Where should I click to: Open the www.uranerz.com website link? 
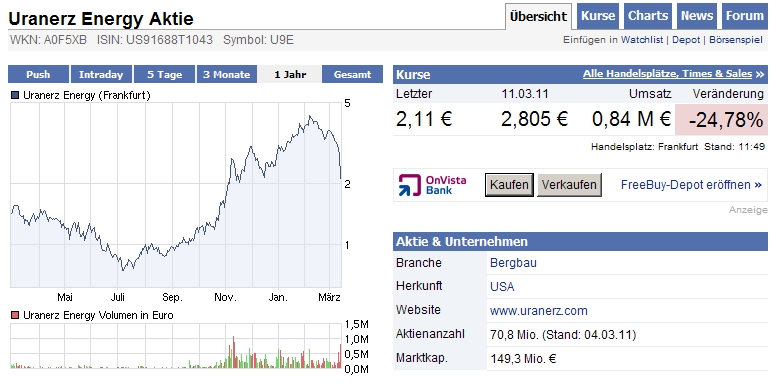click(x=539, y=311)
